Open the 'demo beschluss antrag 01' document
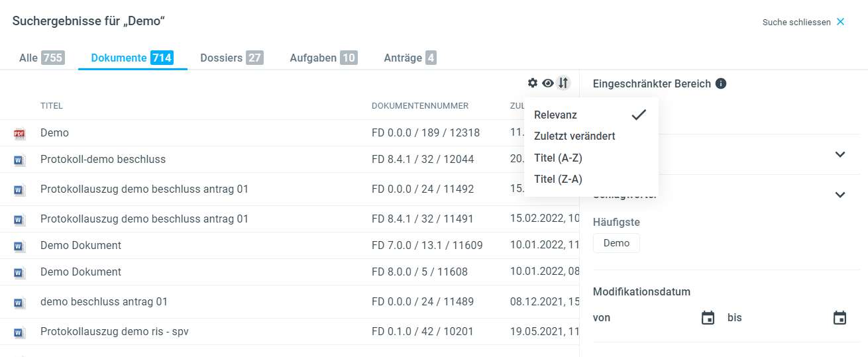The width and height of the screenshot is (868, 357). [103, 302]
